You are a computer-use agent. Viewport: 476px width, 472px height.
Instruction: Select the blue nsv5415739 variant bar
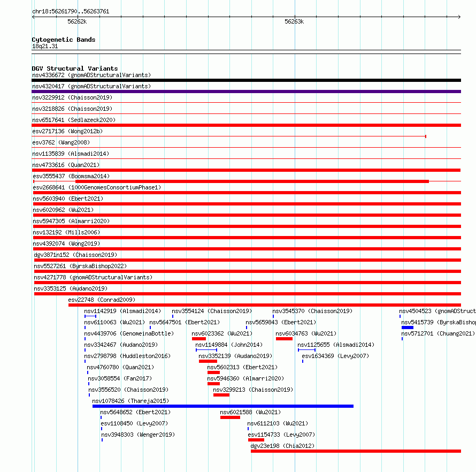[408, 328]
